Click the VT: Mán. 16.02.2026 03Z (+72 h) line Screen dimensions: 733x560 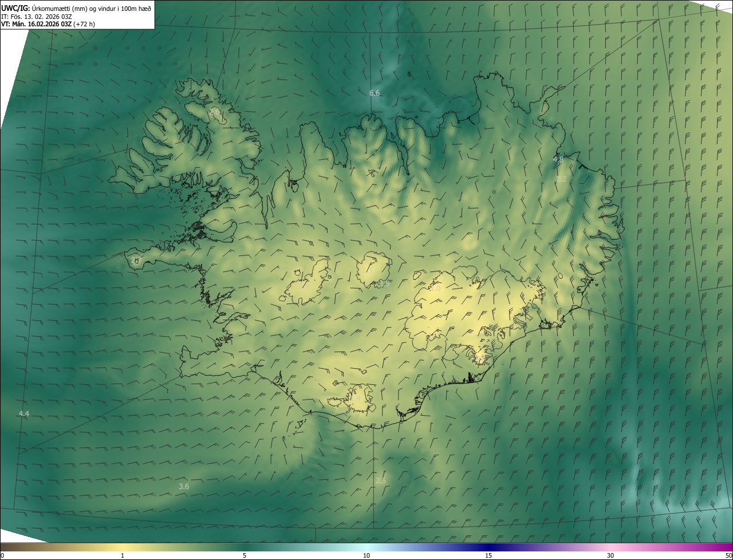coord(49,25)
